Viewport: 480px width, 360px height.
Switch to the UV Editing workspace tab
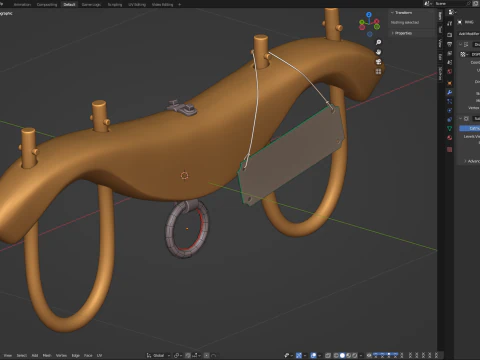coord(137,5)
